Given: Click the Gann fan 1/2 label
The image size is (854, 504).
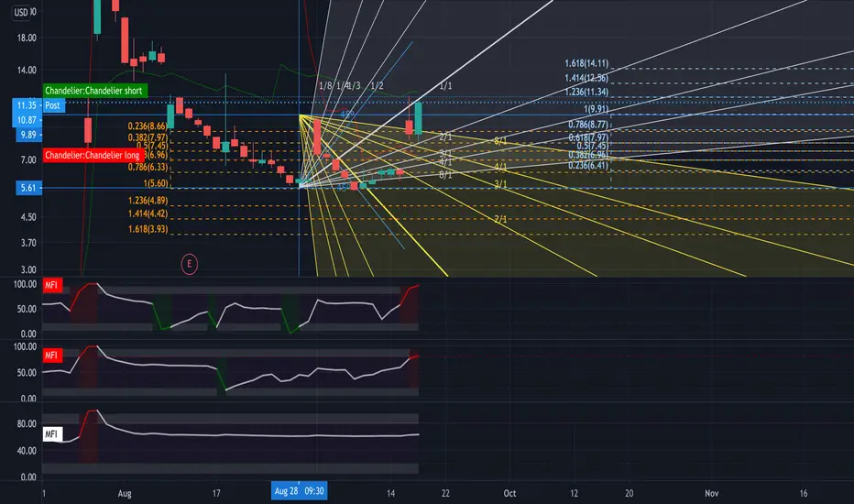Looking at the screenshot, I should 377,85.
